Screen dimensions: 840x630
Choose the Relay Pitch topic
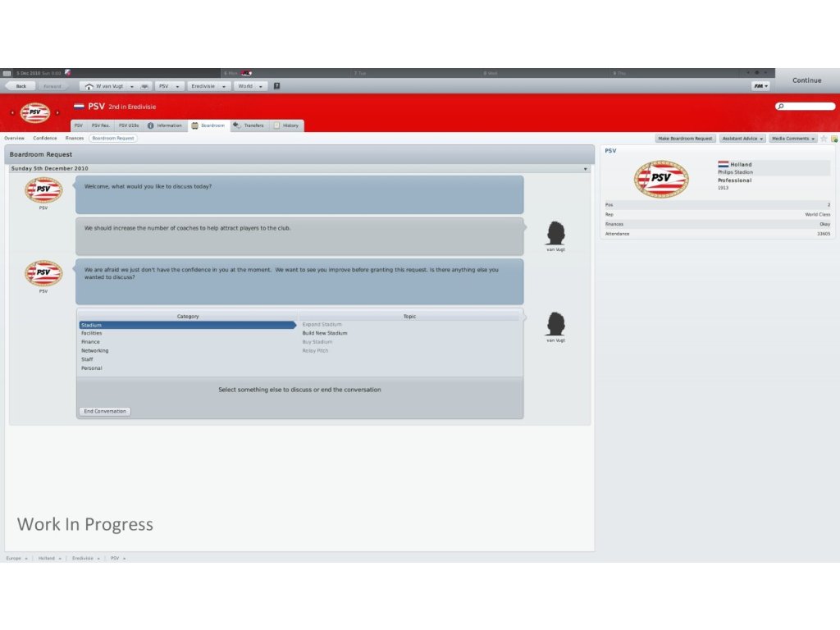315,351
